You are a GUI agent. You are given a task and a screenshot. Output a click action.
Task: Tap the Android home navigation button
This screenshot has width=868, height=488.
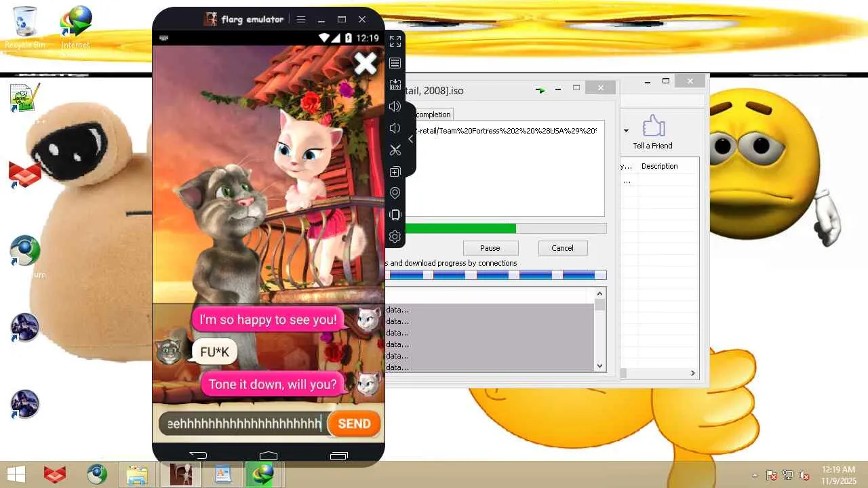point(269,455)
